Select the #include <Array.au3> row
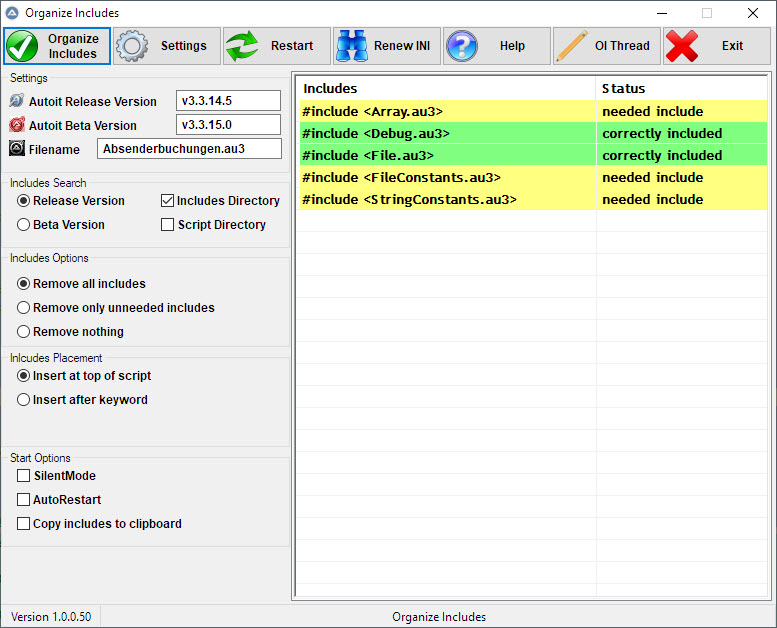 pos(446,112)
